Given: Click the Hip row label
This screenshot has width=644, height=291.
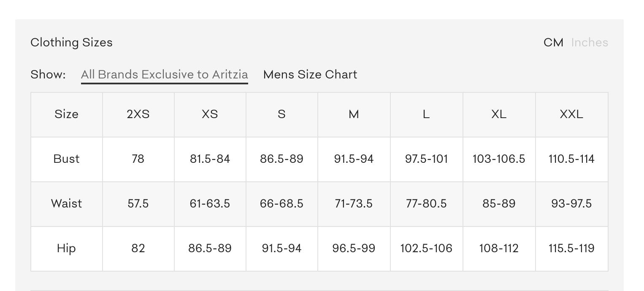Looking at the screenshot, I should [66, 248].
